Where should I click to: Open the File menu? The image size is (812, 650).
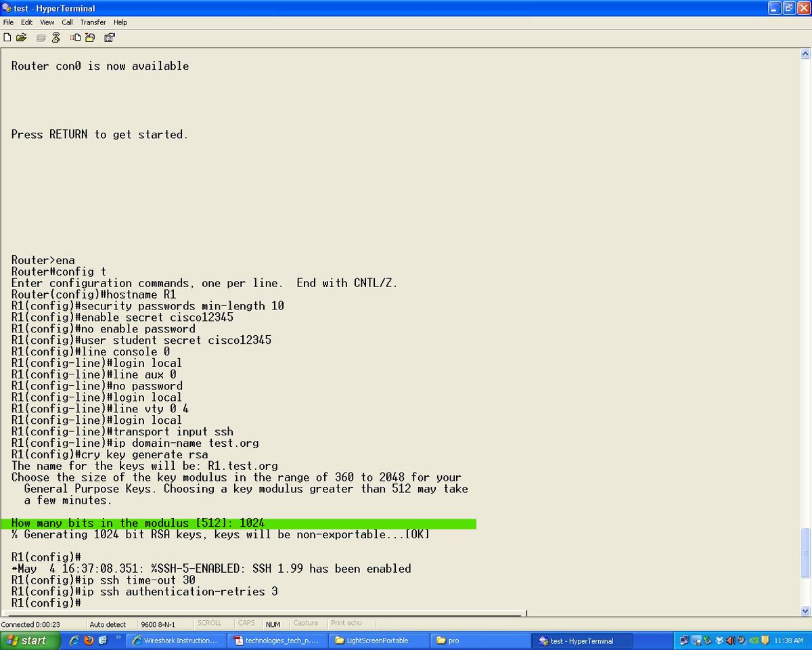(x=8, y=22)
